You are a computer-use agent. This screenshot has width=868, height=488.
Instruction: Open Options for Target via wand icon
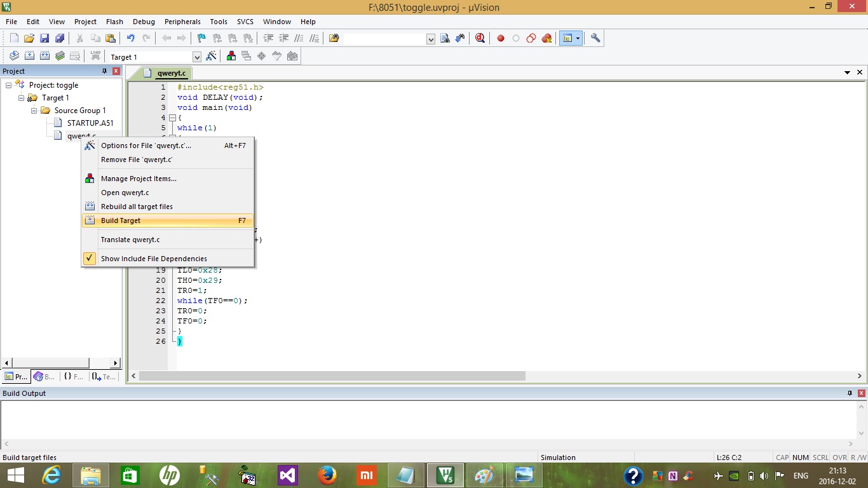click(x=212, y=55)
